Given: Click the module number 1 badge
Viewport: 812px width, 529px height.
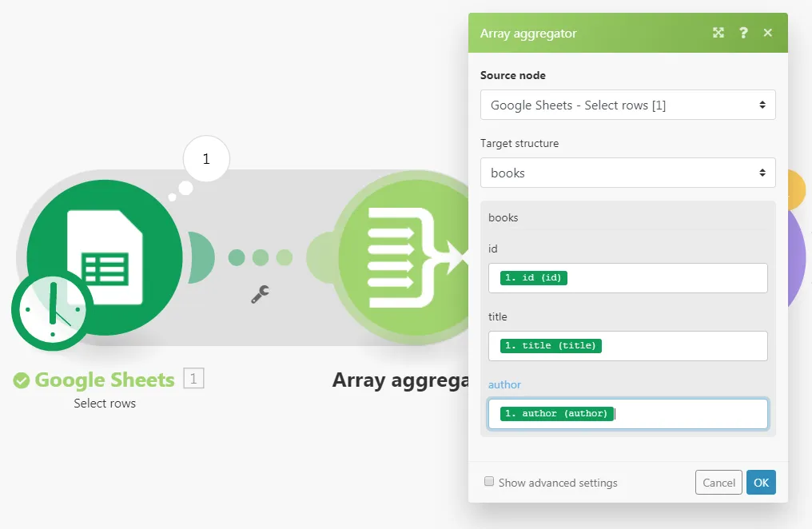Looking at the screenshot, I should tap(193, 379).
